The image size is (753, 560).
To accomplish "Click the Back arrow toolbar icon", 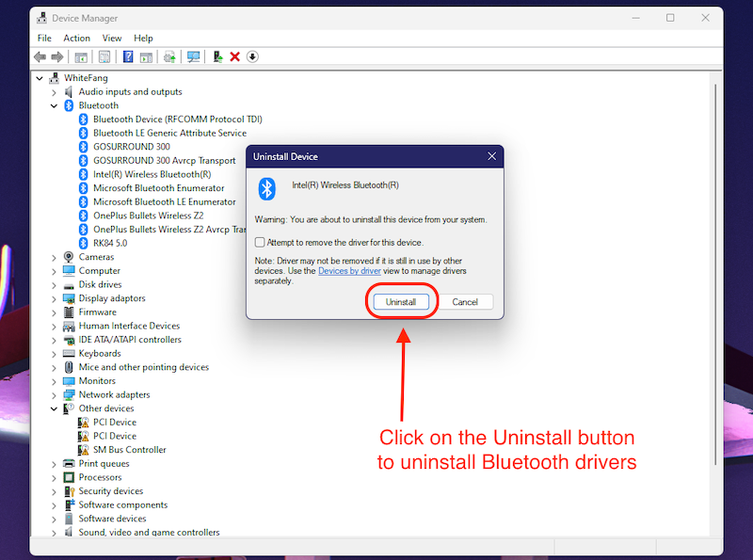I will [x=40, y=57].
